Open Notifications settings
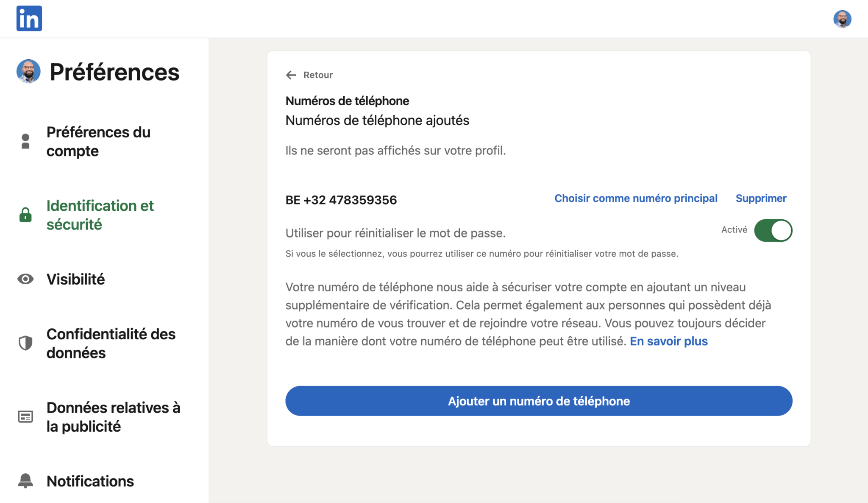This screenshot has width=868, height=503. click(x=90, y=481)
